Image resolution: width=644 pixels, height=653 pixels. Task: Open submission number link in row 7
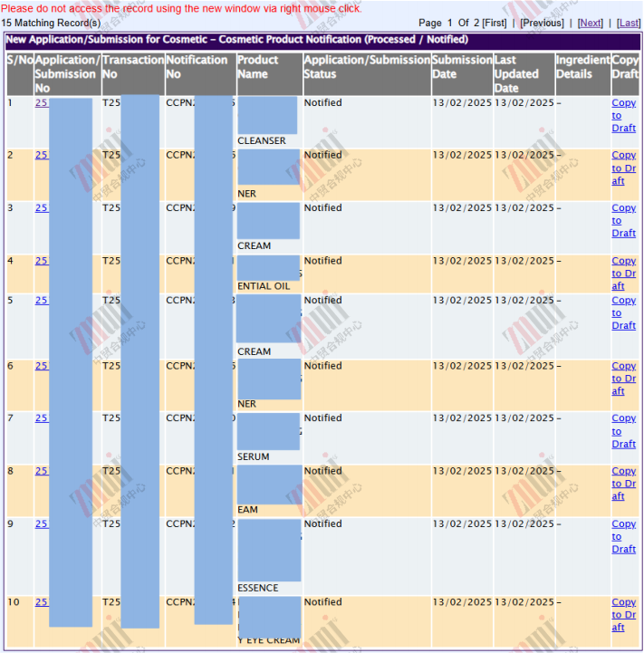[x=42, y=418]
